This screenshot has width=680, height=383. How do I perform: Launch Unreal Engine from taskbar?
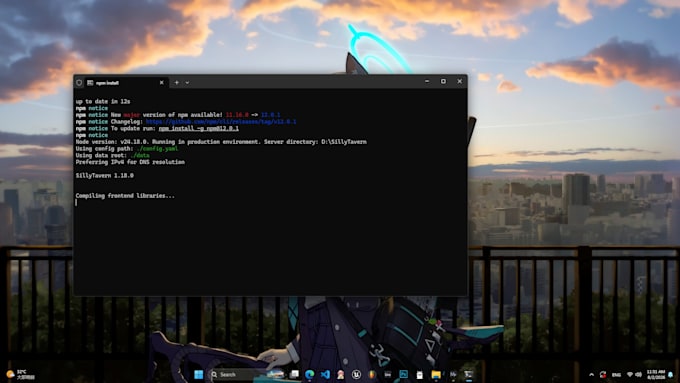(x=356, y=374)
